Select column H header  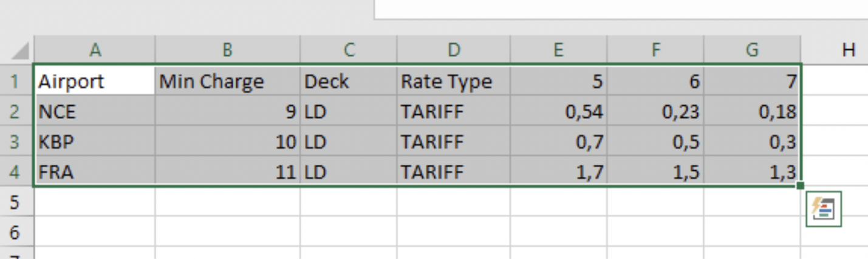(848, 50)
